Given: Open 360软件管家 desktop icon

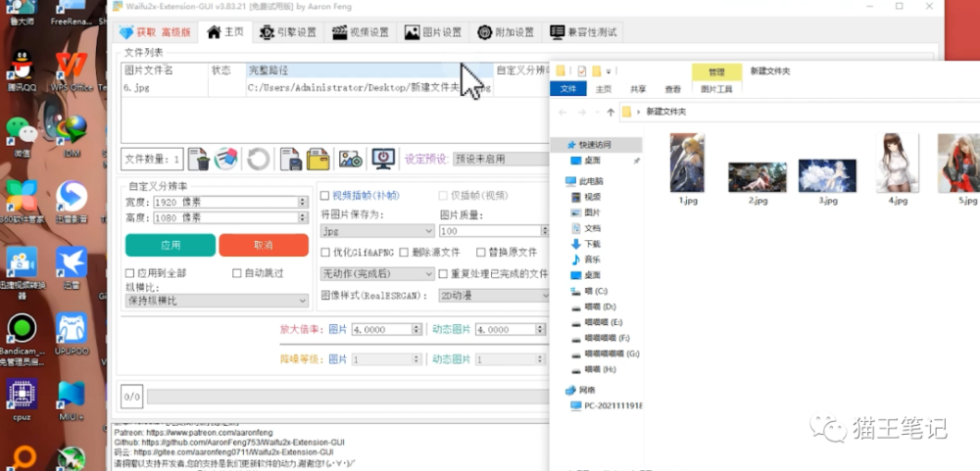Looking at the screenshot, I should click(22, 202).
